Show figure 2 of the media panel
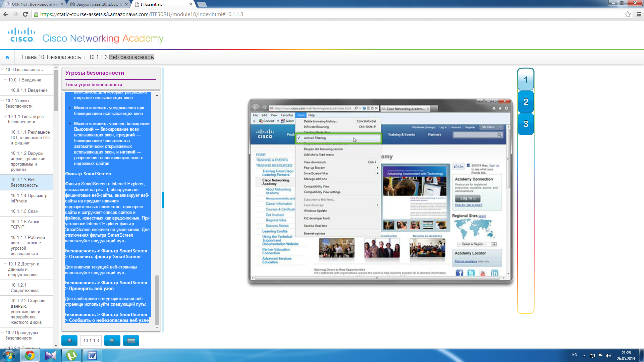 526,102
